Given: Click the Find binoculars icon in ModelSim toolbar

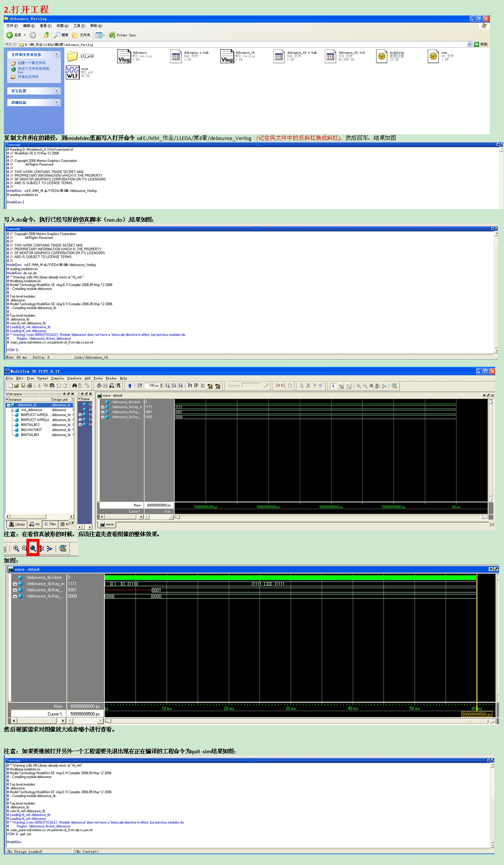Looking at the screenshot, I should [74, 386].
